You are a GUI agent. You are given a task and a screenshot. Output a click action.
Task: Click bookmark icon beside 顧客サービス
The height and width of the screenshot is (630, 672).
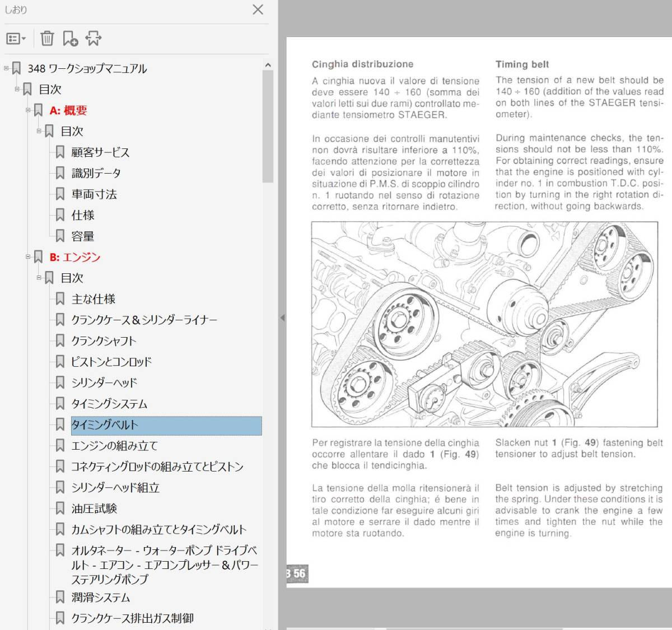click(60, 152)
